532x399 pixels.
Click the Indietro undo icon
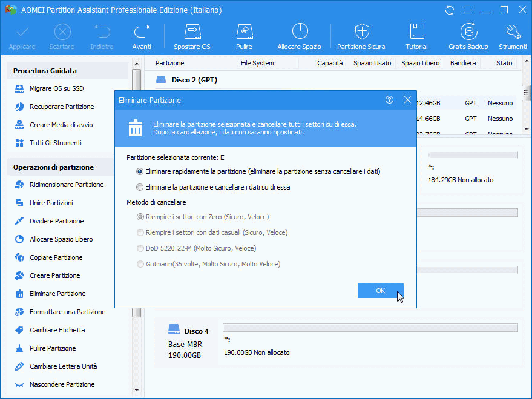102,37
